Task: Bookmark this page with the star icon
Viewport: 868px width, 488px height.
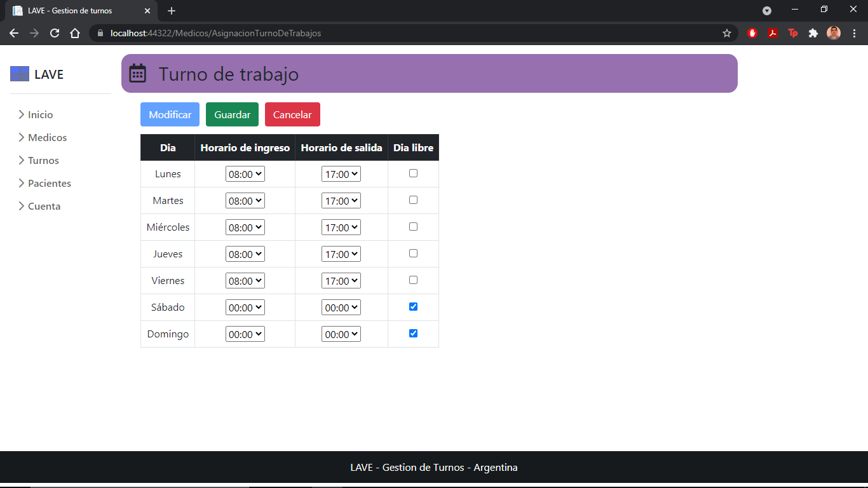Action: pos(727,33)
